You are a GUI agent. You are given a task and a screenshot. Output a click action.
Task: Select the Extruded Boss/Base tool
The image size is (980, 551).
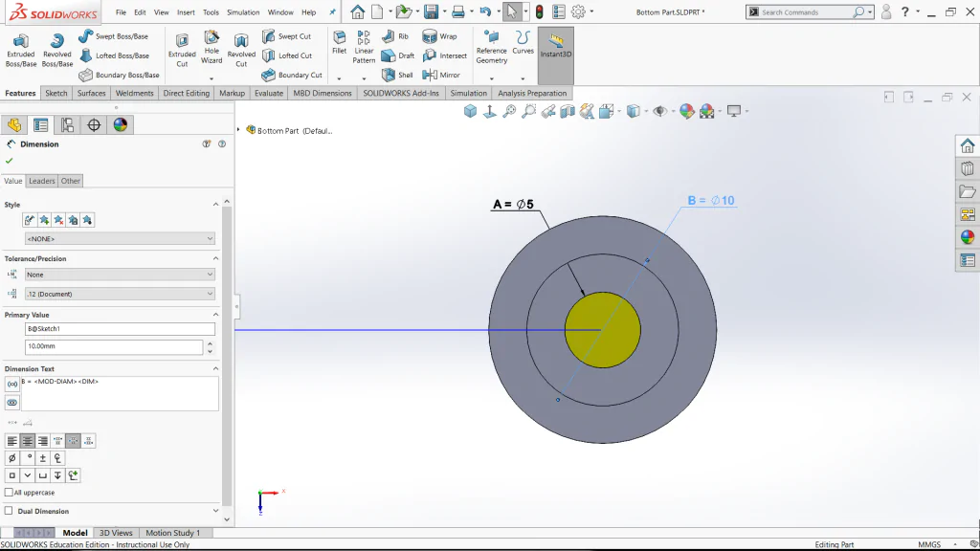21,50
